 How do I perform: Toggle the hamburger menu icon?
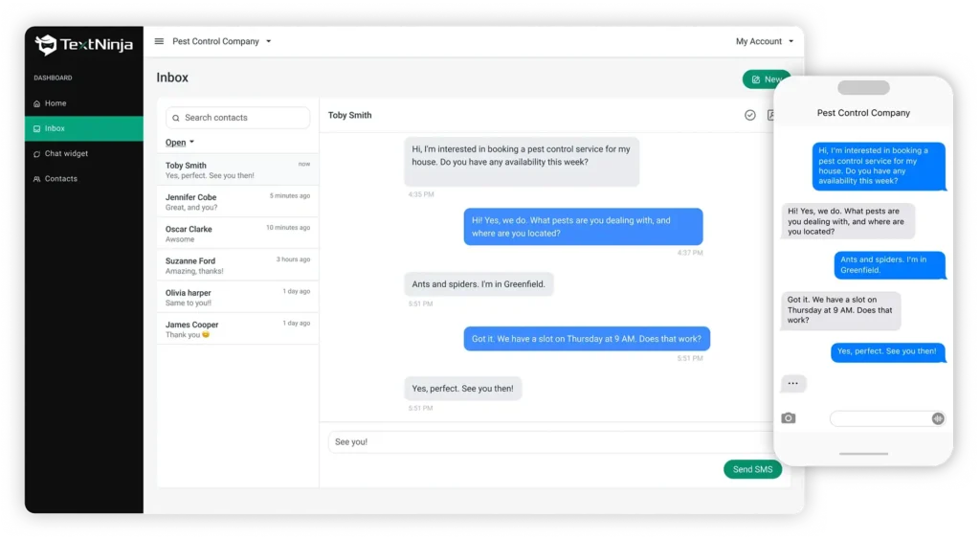(x=159, y=41)
